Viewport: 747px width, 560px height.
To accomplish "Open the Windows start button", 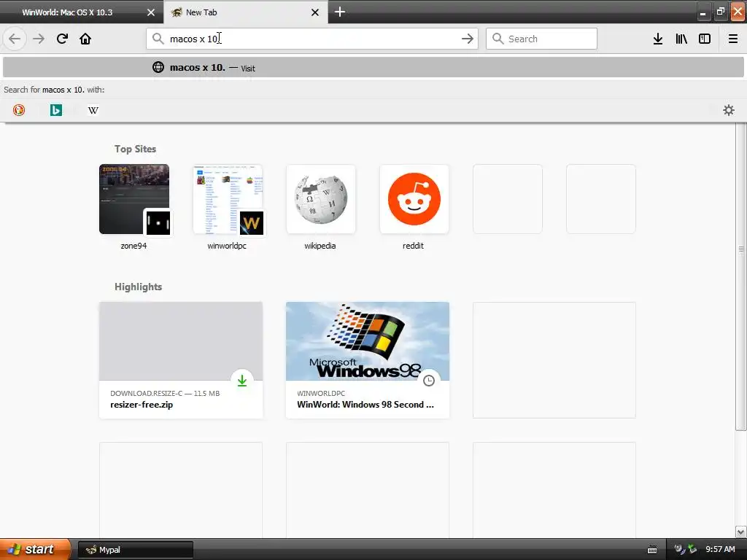I will [x=34, y=549].
